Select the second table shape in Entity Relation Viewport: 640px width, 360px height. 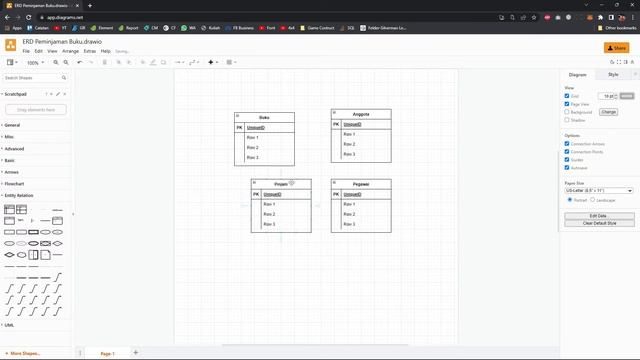22,209
